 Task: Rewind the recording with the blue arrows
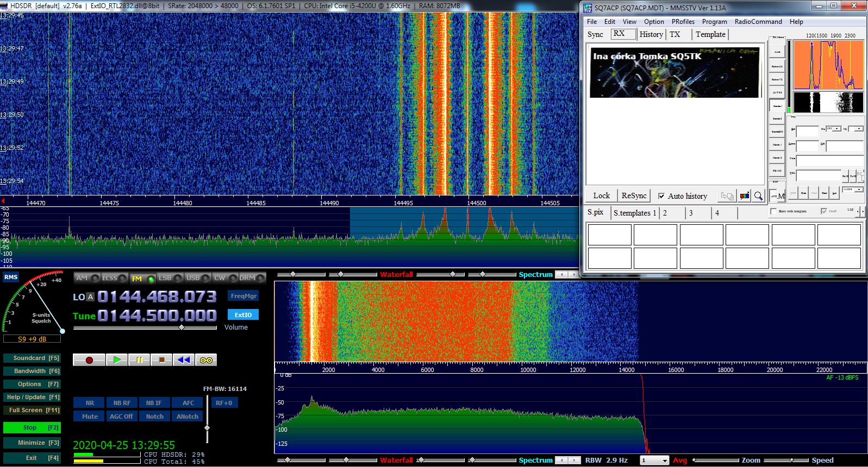[184, 360]
